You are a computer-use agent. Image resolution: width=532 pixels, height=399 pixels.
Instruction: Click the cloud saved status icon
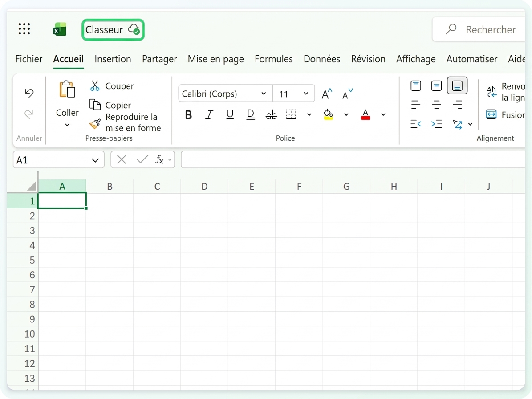pyautogui.click(x=134, y=29)
